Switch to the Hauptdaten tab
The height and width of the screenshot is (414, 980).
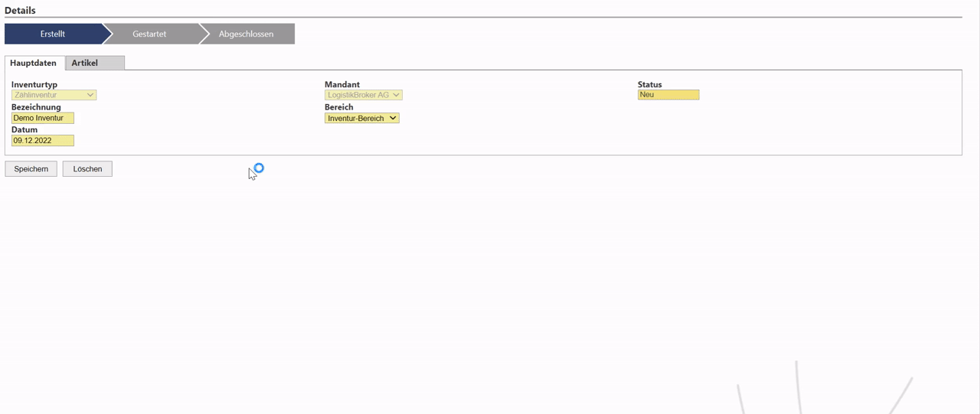pyautogui.click(x=34, y=63)
